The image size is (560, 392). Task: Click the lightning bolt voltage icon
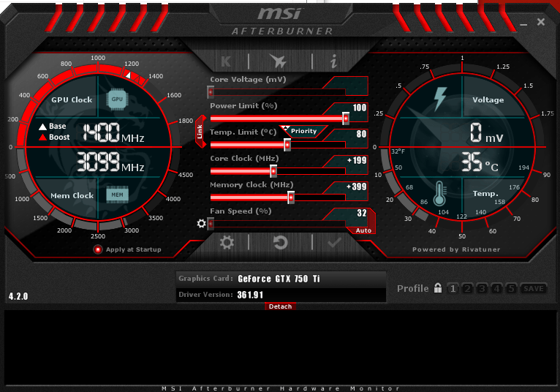(440, 99)
